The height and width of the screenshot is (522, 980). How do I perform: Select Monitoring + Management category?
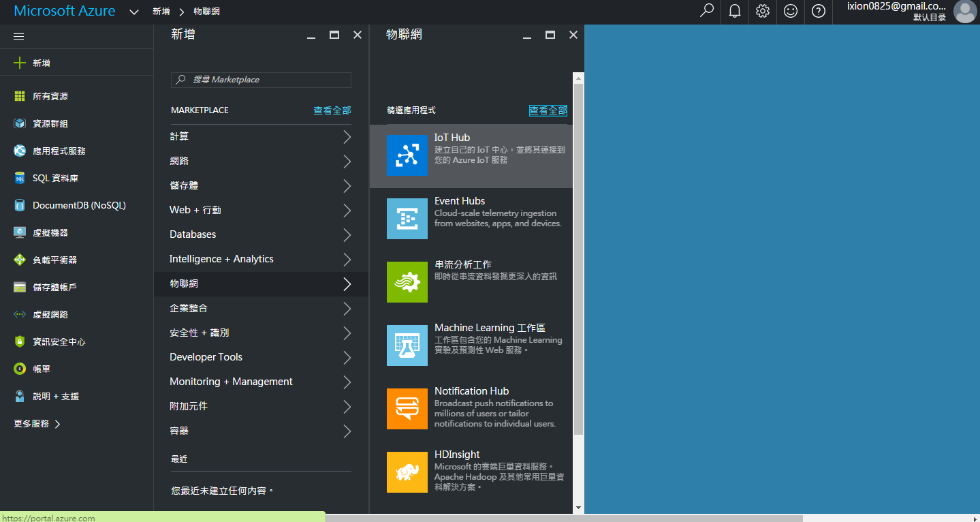pos(261,382)
